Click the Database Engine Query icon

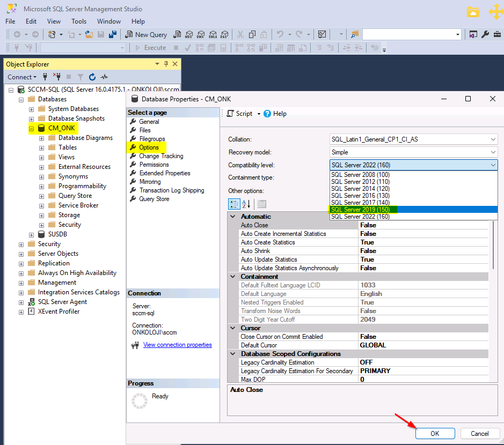tap(177, 34)
